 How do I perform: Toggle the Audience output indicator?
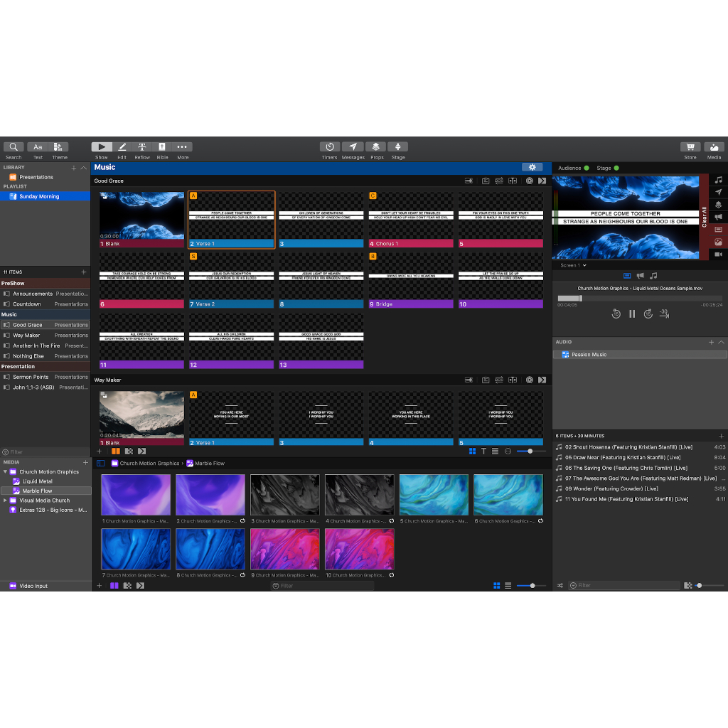[586, 168]
